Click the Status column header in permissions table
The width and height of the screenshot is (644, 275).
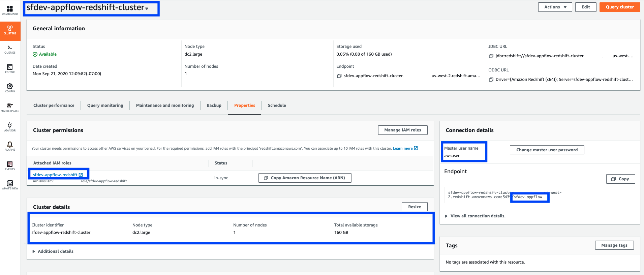coord(221,163)
